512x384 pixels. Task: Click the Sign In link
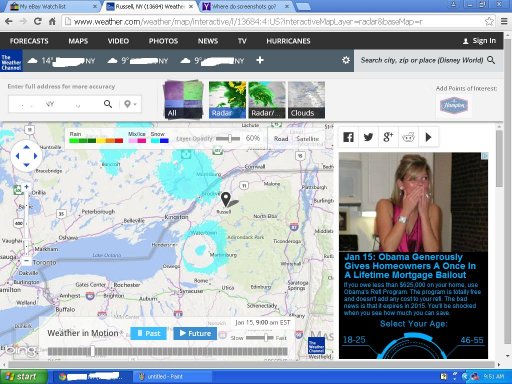(x=479, y=41)
